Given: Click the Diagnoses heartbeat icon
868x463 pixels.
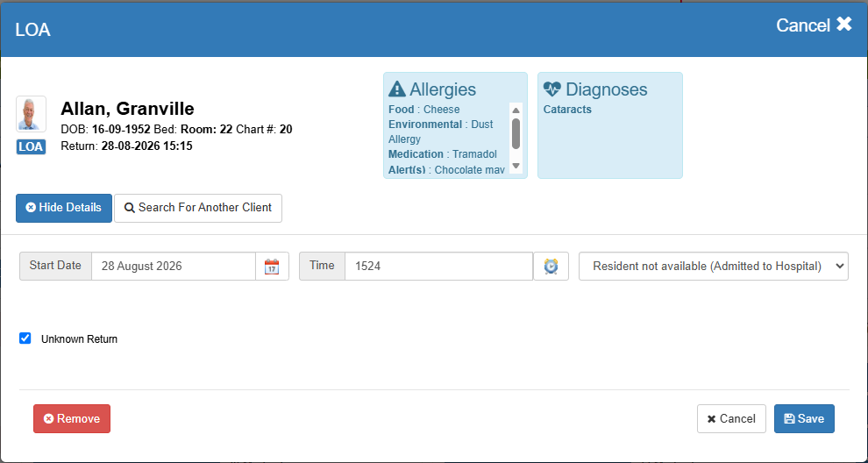Looking at the screenshot, I should [x=551, y=89].
